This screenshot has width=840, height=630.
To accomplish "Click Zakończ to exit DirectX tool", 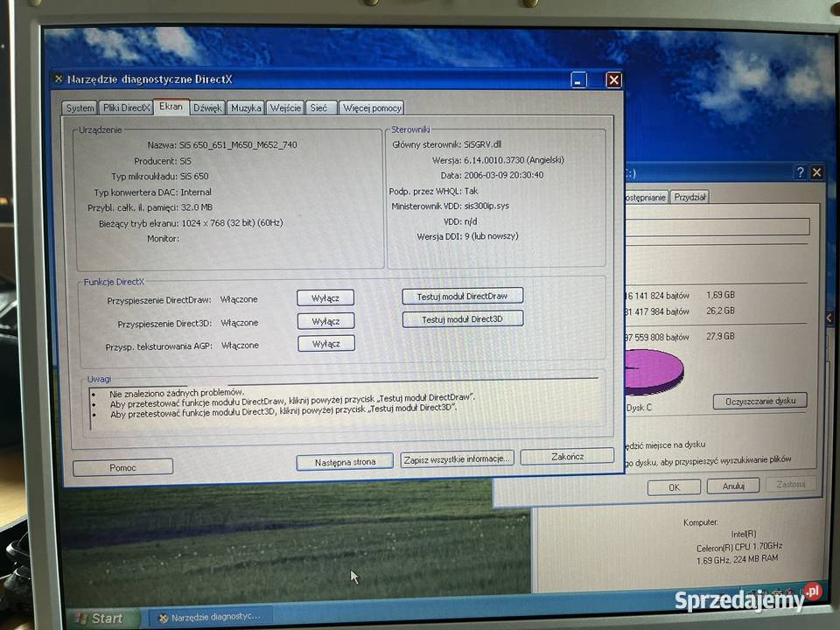I will pos(567,457).
